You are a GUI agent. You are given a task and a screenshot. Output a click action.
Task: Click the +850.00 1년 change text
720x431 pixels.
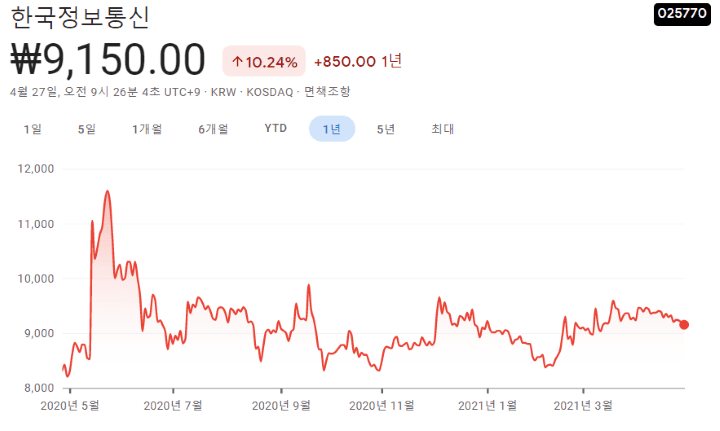358,61
